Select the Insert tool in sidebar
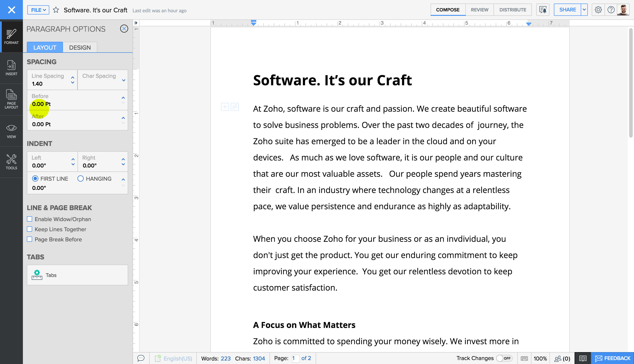Viewport: 634px width, 364px height. [11, 67]
